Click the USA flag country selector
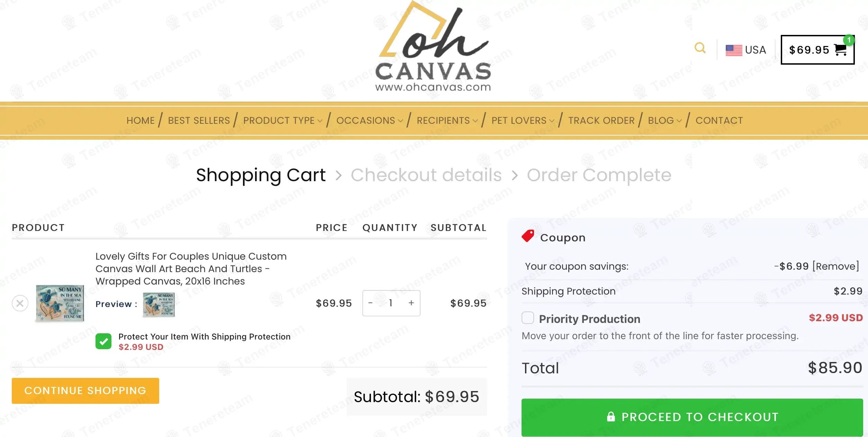 coord(745,50)
